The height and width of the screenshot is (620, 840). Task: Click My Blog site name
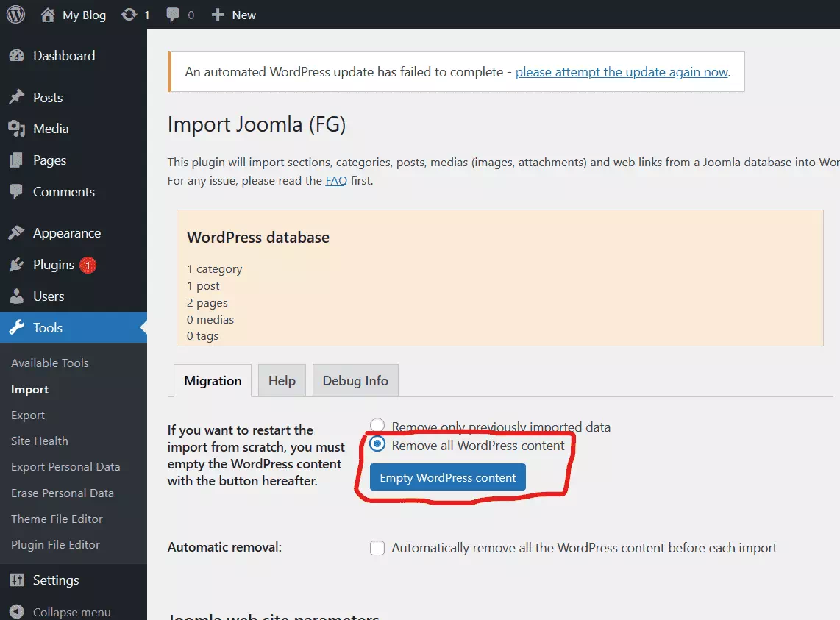pos(84,15)
